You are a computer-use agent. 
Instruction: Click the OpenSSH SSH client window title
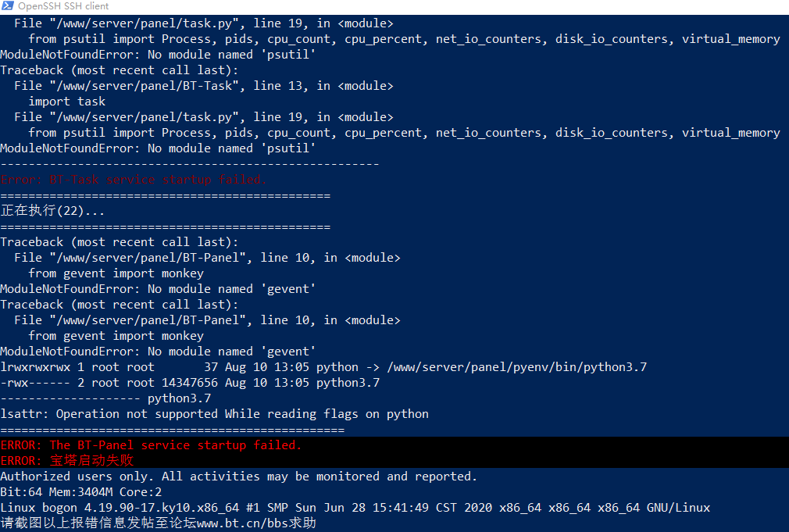point(63,6)
